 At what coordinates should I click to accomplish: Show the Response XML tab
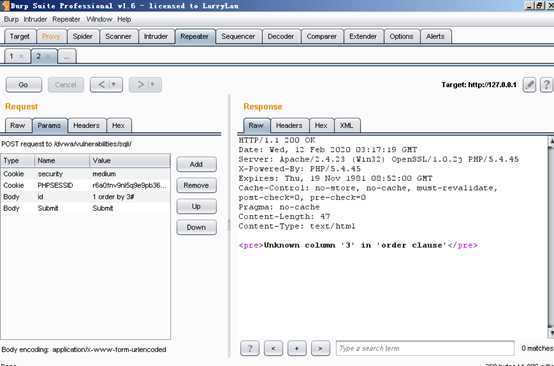[x=347, y=125]
